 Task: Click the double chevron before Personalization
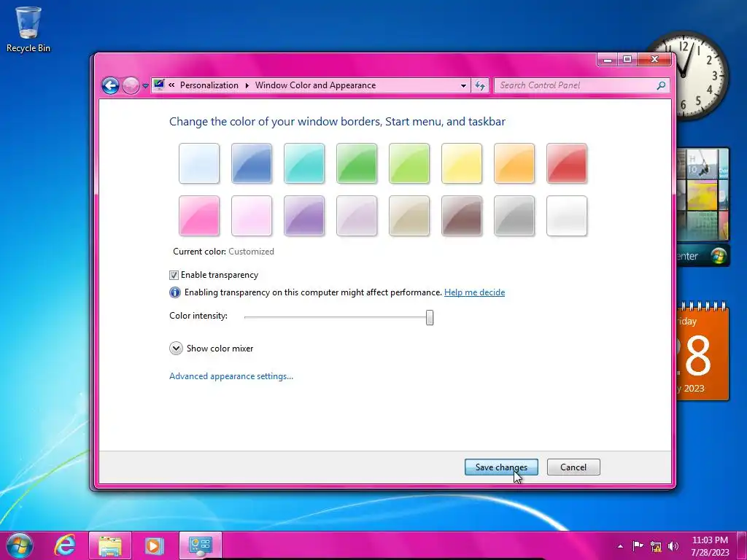(171, 85)
